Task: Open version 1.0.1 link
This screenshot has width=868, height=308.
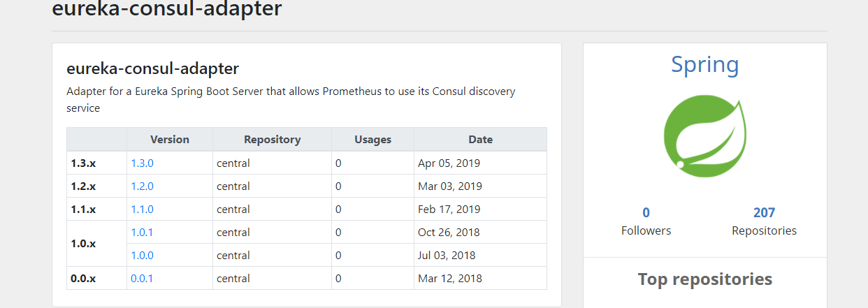Action: (142, 232)
